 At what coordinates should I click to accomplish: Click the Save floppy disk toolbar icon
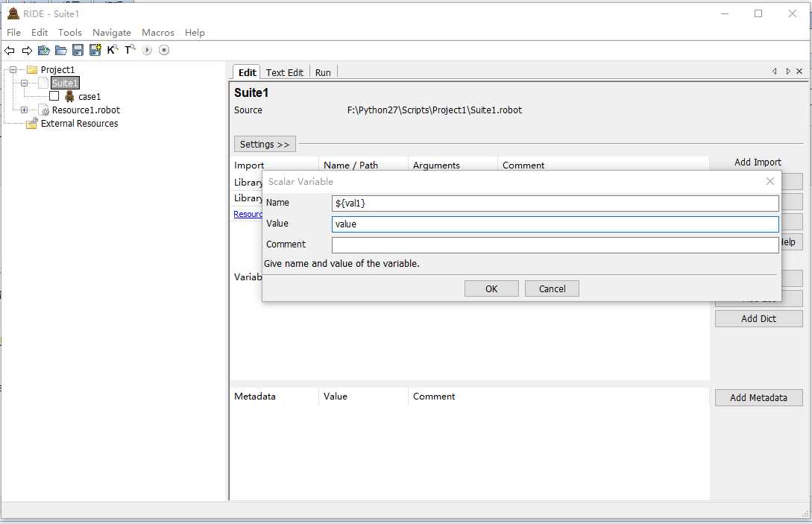point(78,50)
